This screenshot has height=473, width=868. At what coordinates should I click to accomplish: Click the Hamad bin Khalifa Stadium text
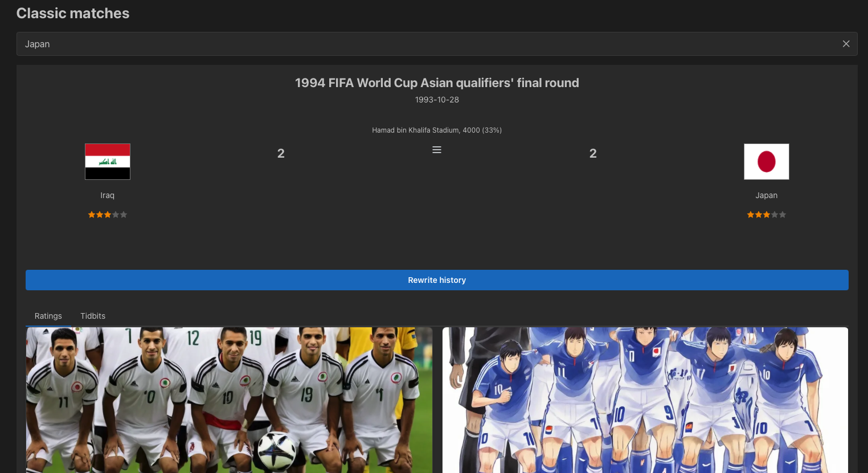coord(437,130)
